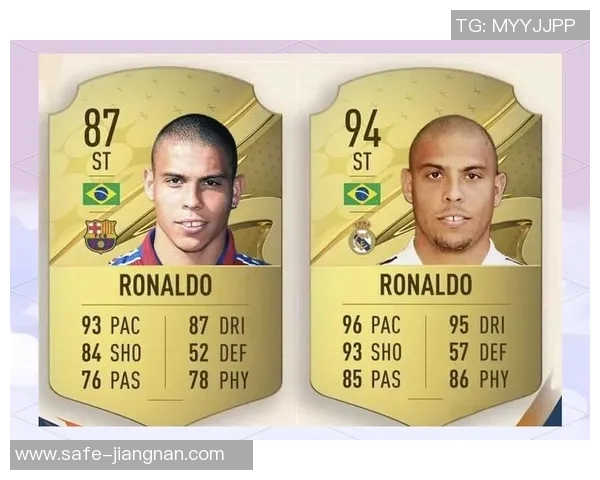Click the player portrait on the 94-rated card
Viewport: 600px width, 480px height.
pyautogui.click(x=453, y=190)
